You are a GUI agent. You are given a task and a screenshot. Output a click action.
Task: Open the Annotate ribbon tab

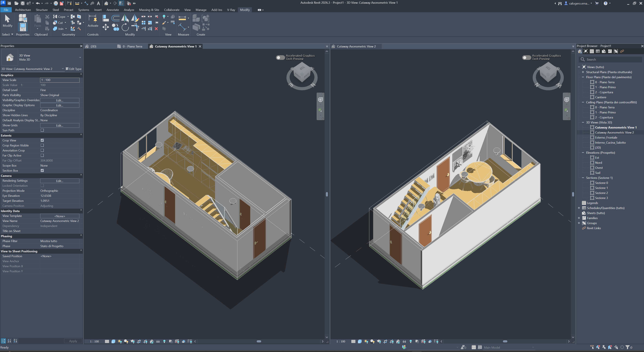click(x=113, y=10)
